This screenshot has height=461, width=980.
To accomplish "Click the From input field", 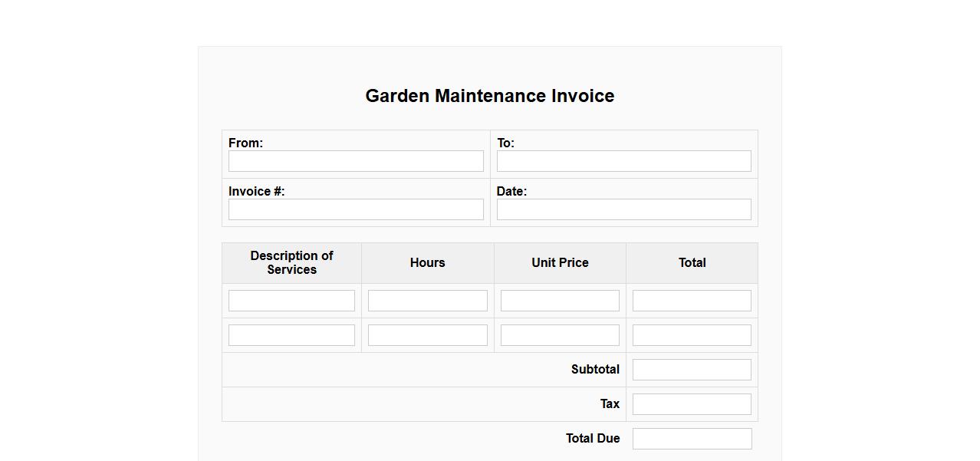I will [x=356, y=161].
